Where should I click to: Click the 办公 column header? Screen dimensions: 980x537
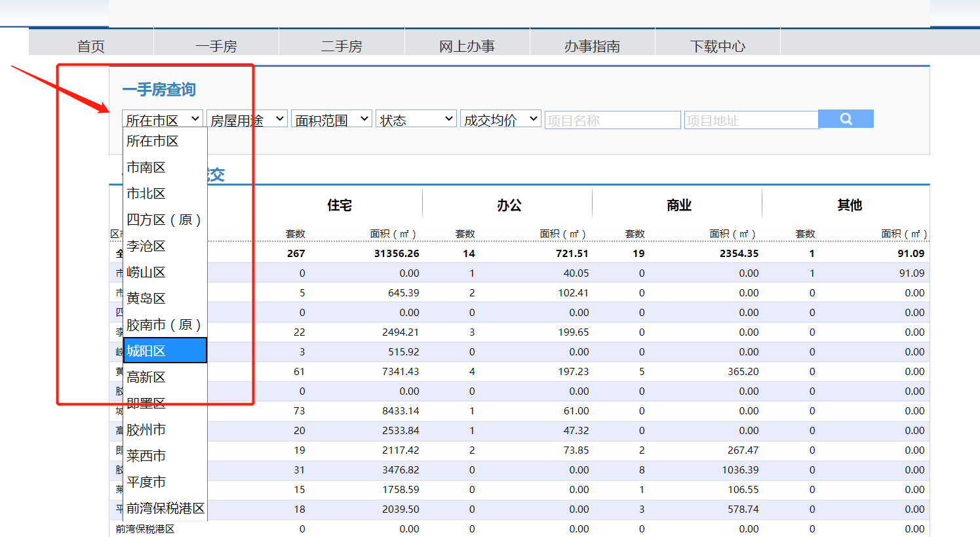[509, 205]
